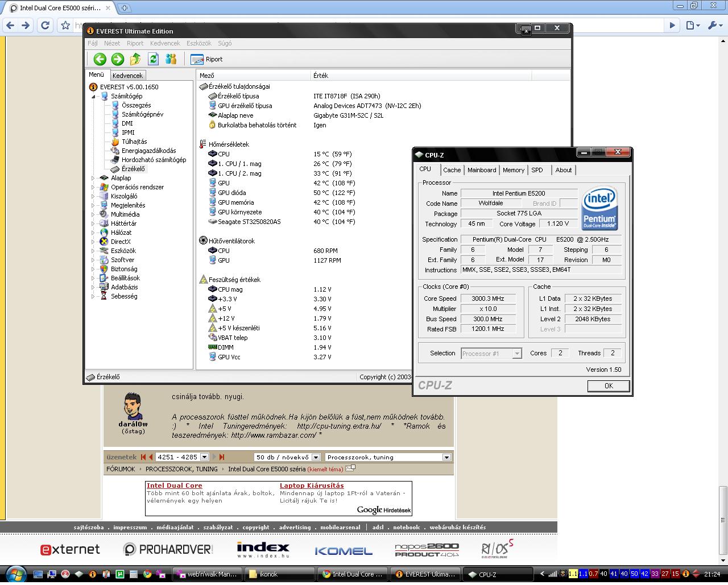Screen dimensions: 728x585
Task: Open the 50 db / növekvő dropdown
Action: point(286,457)
